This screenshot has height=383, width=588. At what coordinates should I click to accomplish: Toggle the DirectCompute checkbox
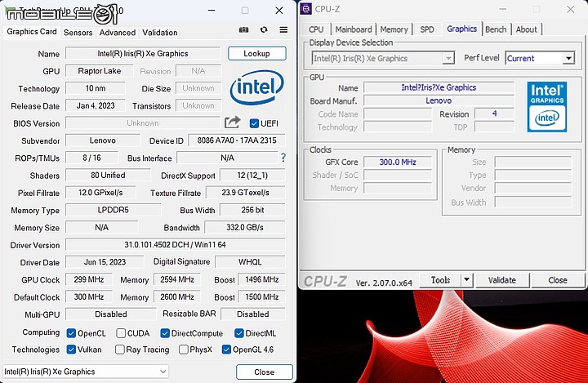165,333
